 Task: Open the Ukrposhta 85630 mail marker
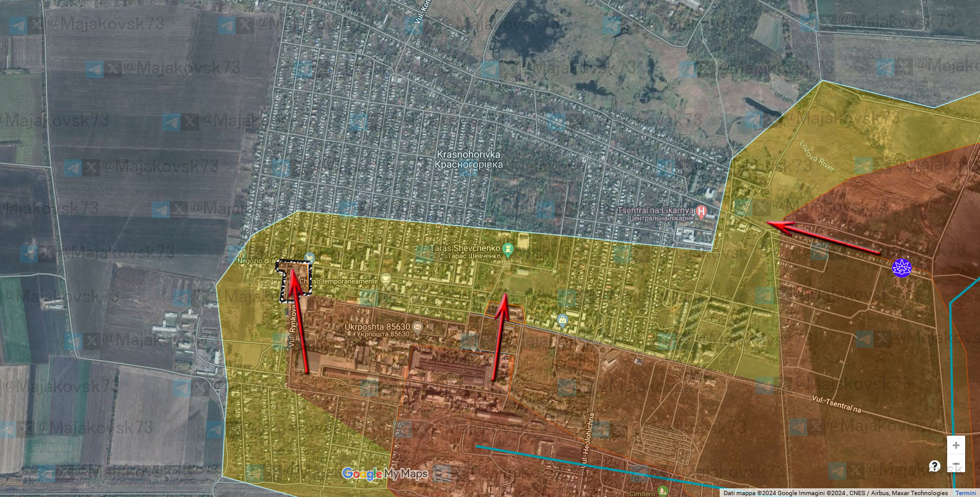(417, 327)
